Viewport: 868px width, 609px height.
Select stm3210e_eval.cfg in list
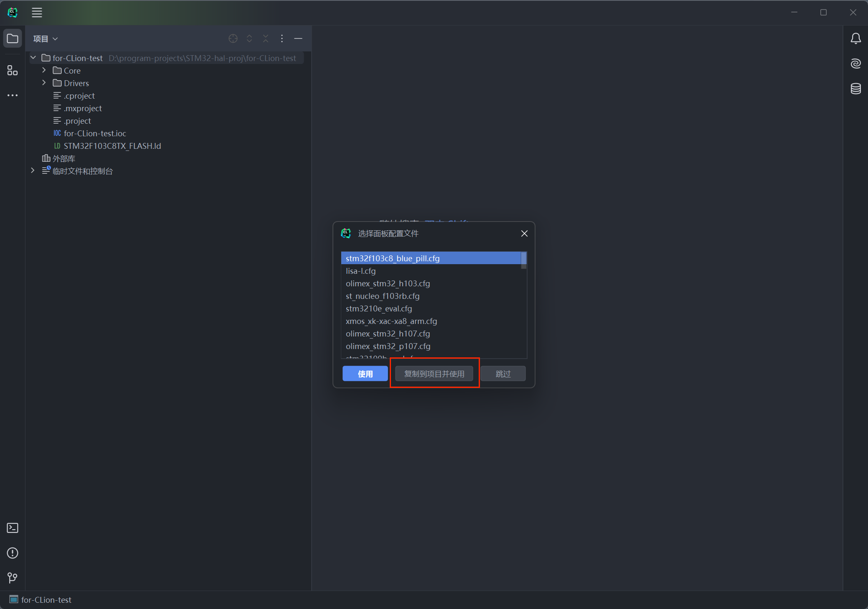click(x=431, y=308)
